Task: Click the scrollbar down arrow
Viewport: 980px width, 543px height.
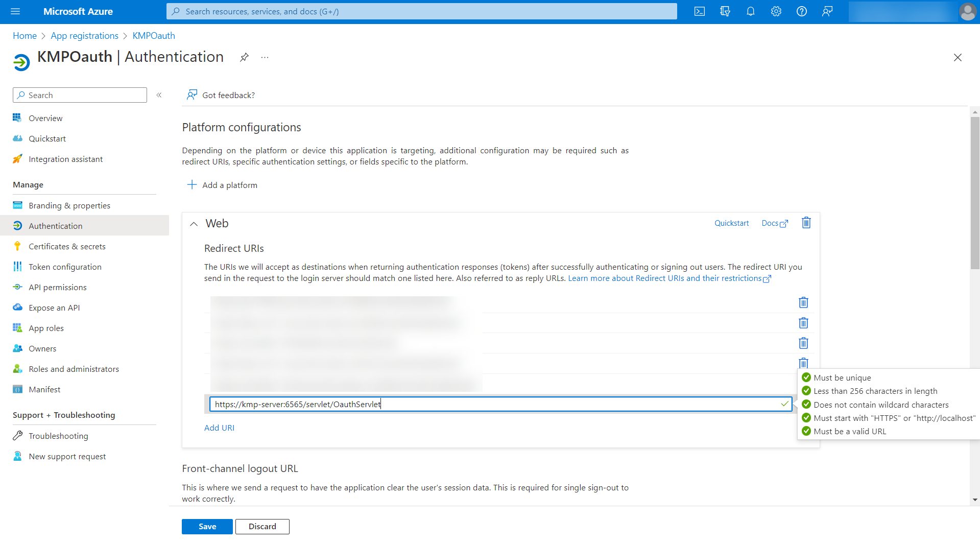Action: click(x=975, y=500)
